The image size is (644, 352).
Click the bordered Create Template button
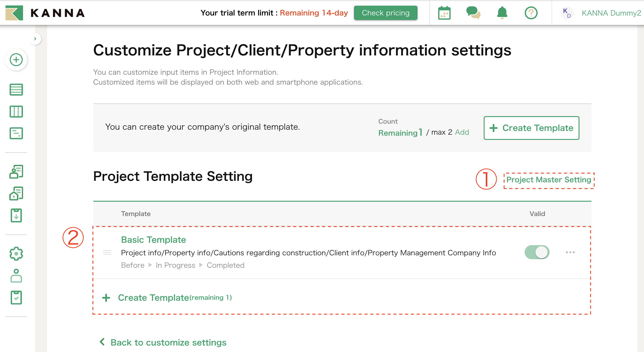[531, 128]
